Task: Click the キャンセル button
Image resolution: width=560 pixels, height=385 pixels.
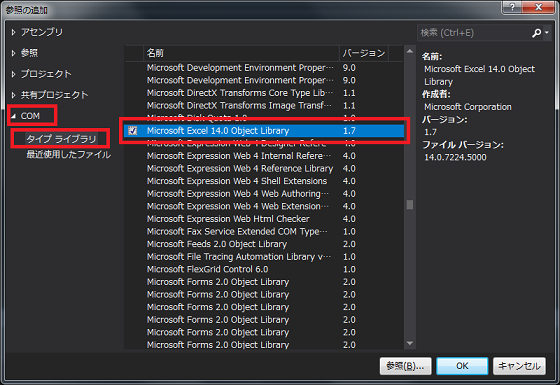Action: pyautogui.click(x=519, y=366)
